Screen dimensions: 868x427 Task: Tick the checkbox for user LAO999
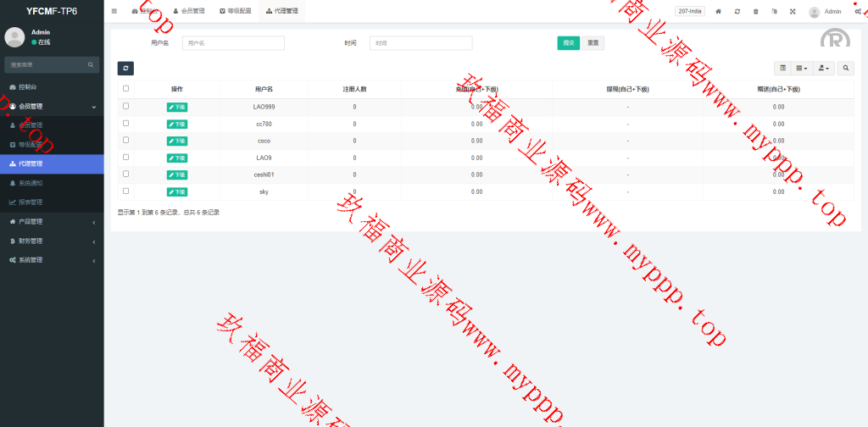126,107
